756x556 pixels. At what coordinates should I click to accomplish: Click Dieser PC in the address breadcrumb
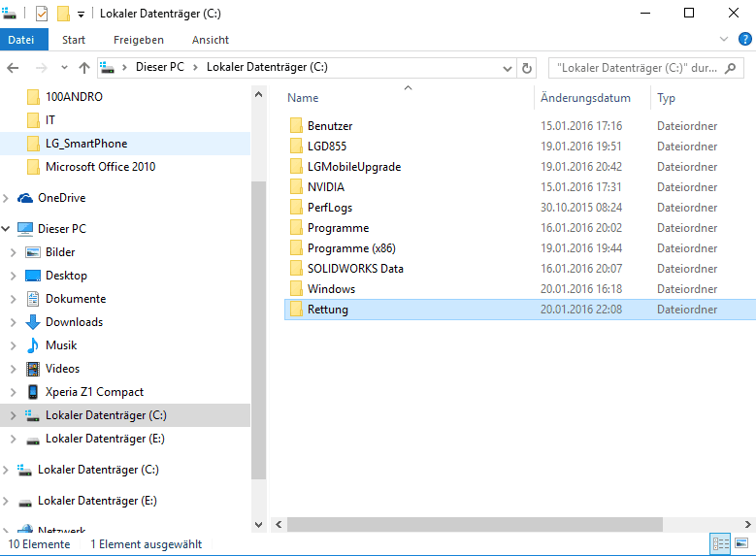159,67
